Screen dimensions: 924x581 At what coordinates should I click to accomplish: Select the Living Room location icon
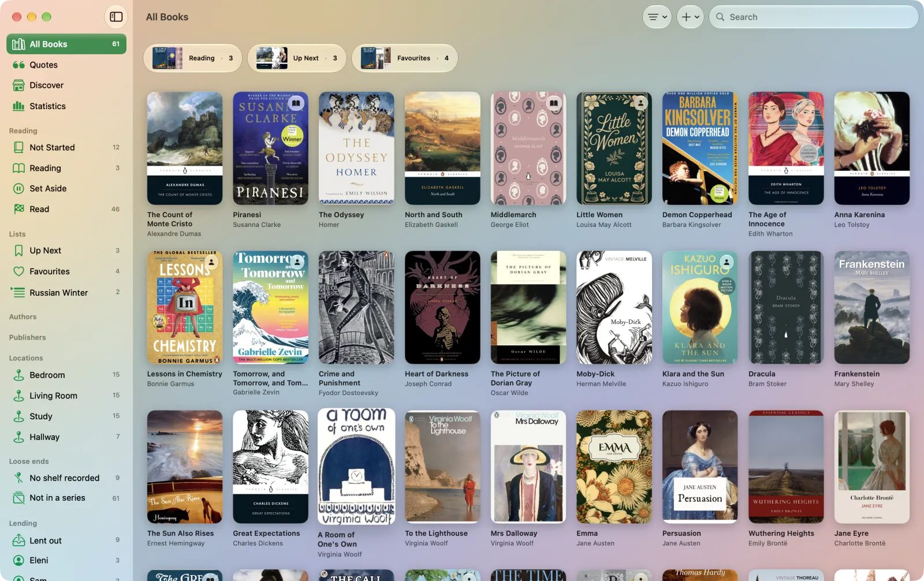click(19, 396)
